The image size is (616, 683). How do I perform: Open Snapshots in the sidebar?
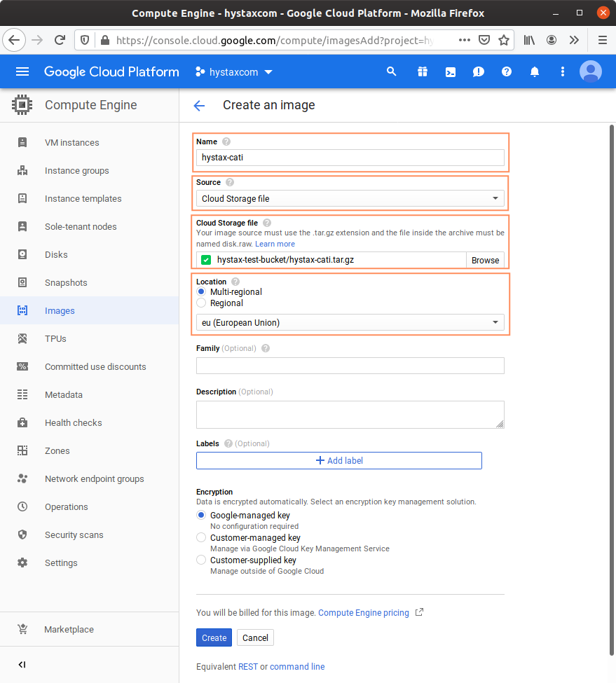pyautogui.click(x=66, y=283)
